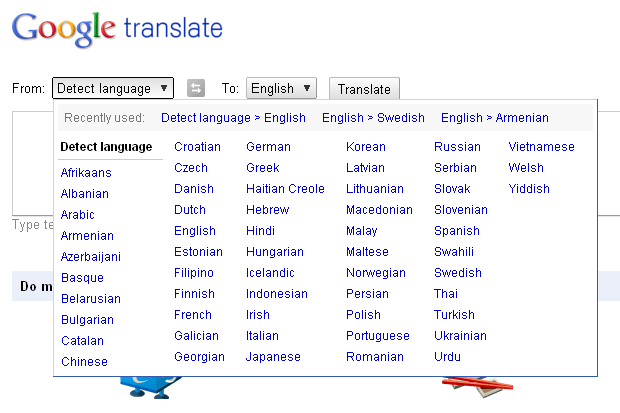Choose Norwegian as source language
Image resolution: width=620 pixels, height=413 pixels.
[376, 273]
